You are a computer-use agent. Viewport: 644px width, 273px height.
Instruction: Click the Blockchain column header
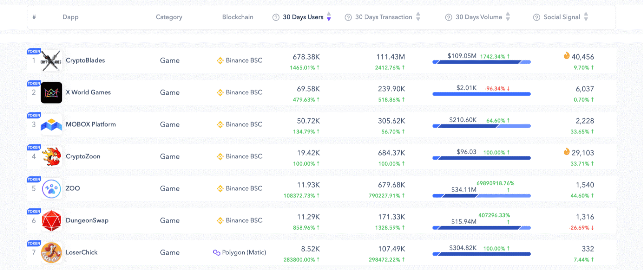tap(238, 17)
